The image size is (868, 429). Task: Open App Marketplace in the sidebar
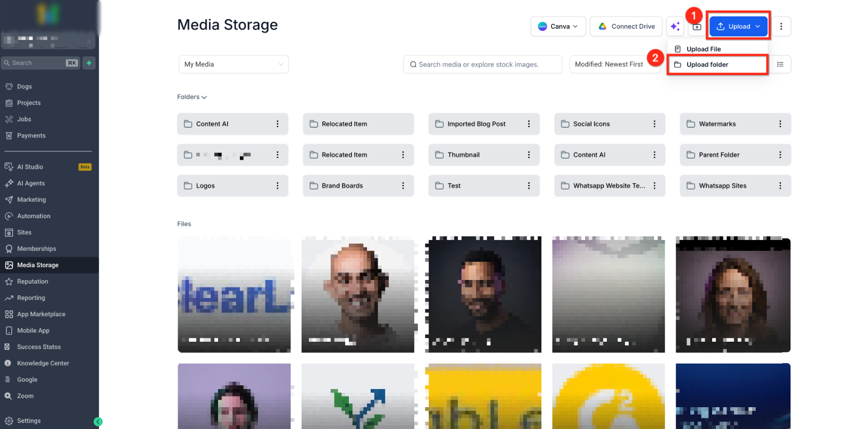[x=49, y=315]
